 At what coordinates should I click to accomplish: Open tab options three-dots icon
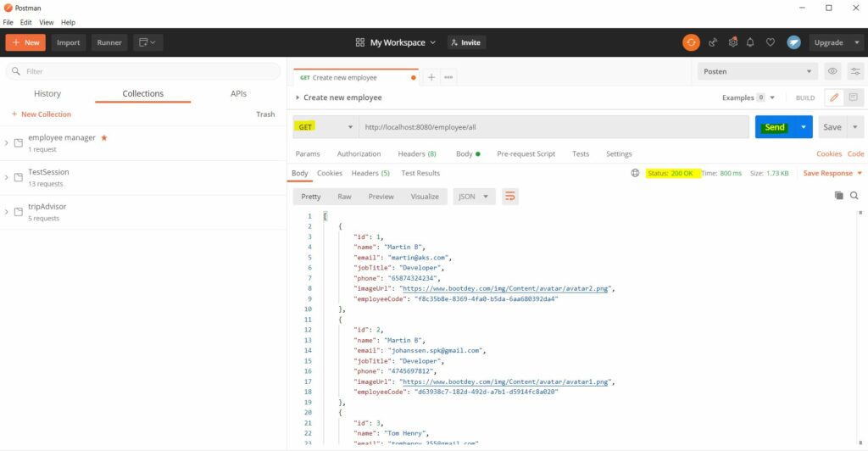point(448,77)
